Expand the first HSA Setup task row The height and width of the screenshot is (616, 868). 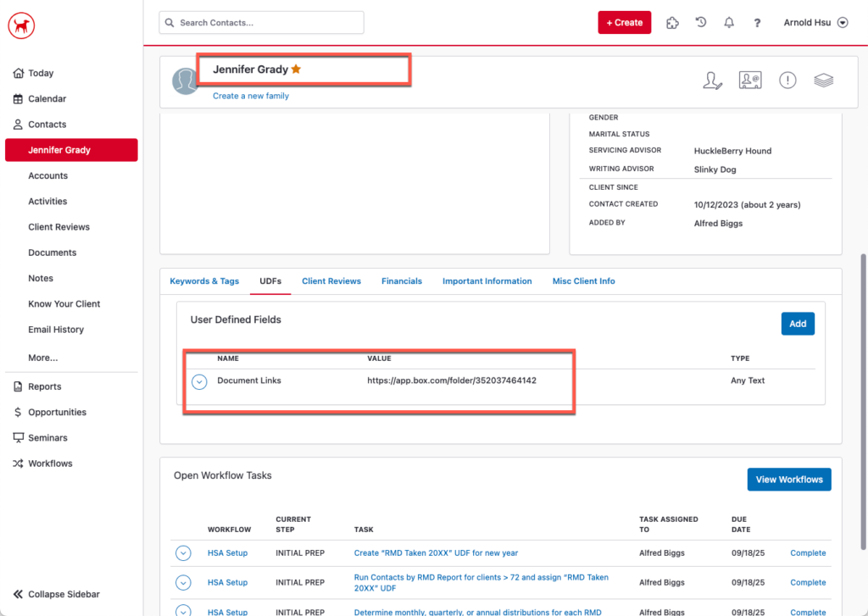183,553
